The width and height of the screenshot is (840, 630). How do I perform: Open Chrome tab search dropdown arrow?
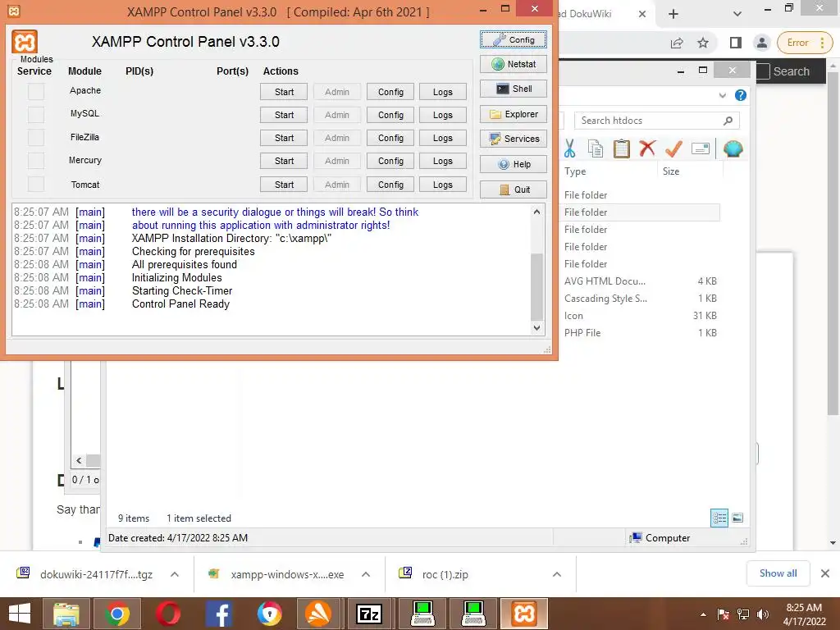pos(737,14)
